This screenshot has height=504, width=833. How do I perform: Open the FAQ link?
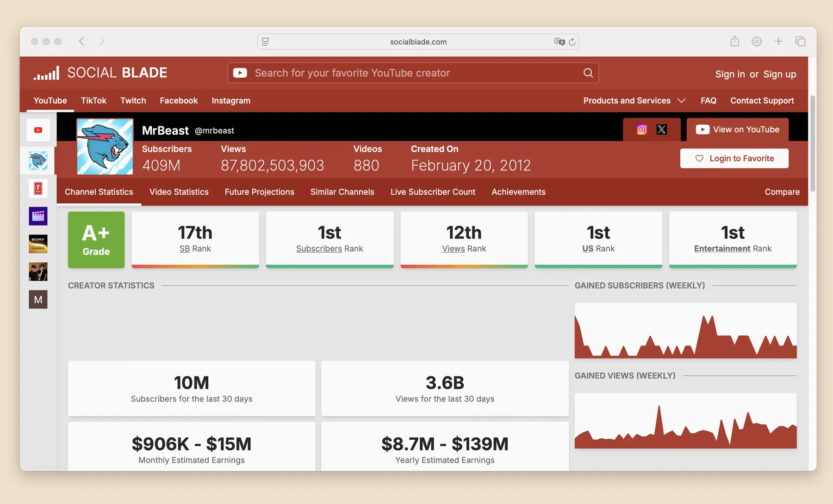[709, 101]
